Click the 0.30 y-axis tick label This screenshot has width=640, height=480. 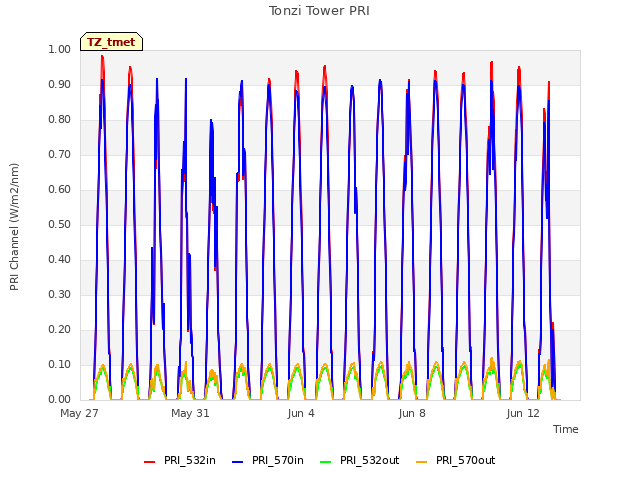click(60, 294)
